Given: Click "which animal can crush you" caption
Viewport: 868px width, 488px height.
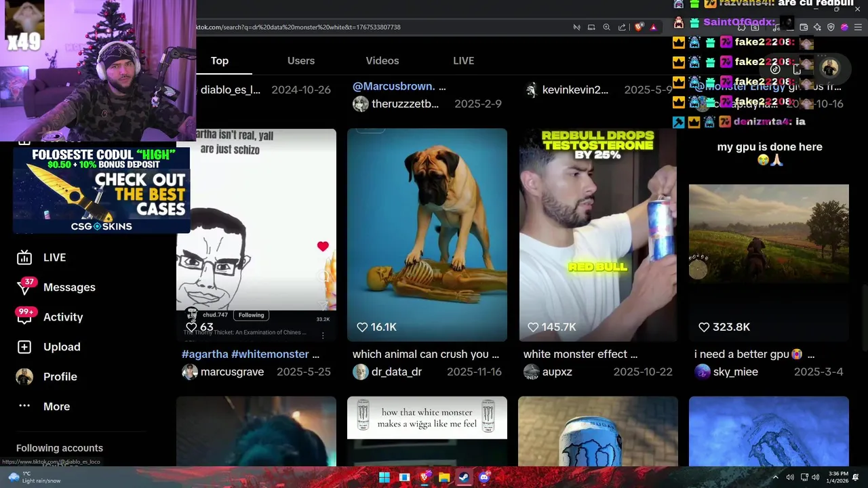Looking at the screenshot, I should (425, 354).
